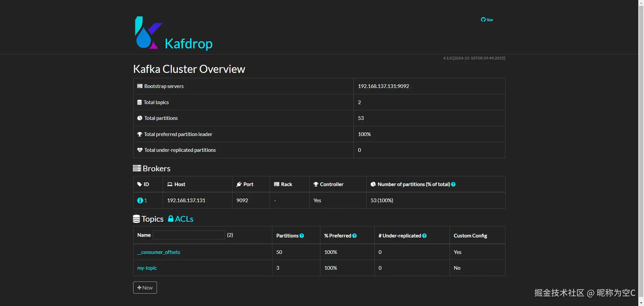Open the Kafdrop home link text
Viewport: 644px width, 306px height.
click(x=189, y=44)
